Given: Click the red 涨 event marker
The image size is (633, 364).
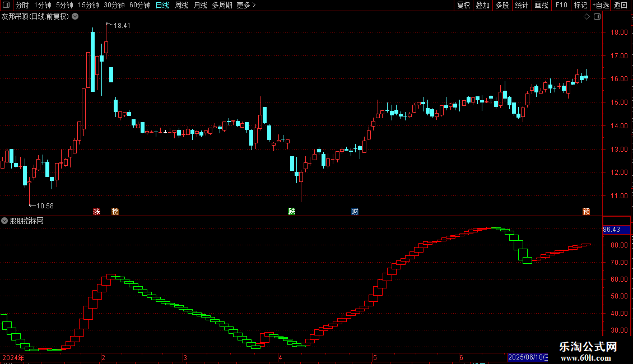Looking at the screenshot, I should pos(96,212).
